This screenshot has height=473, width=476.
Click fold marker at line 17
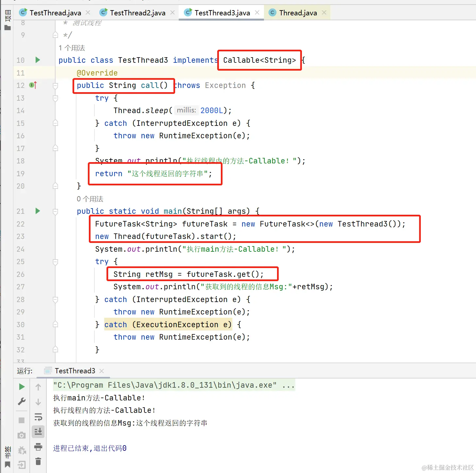pos(56,148)
